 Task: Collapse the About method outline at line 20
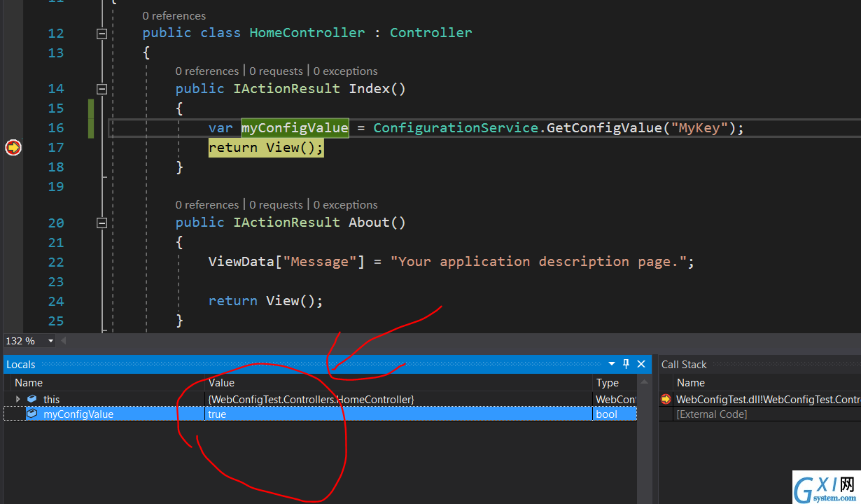[101, 223]
